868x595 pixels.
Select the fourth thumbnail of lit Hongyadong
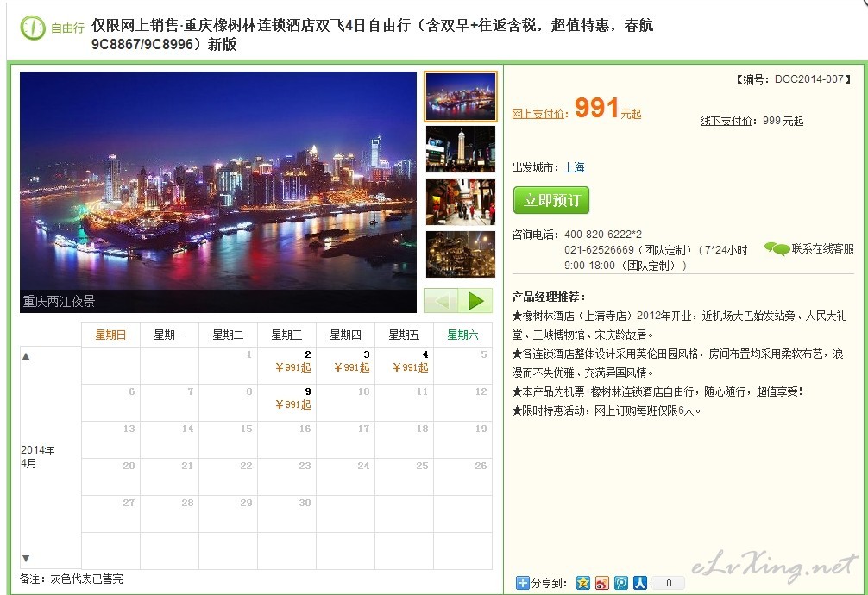click(461, 254)
